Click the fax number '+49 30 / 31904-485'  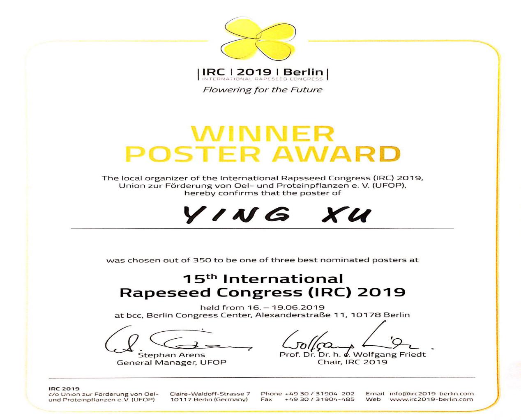[x=320, y=399]
